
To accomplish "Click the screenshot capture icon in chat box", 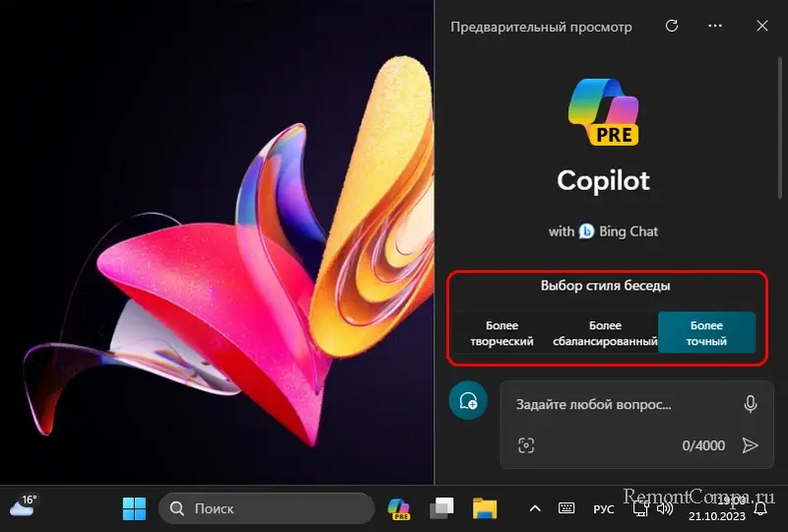I will (x=526, y=445).
